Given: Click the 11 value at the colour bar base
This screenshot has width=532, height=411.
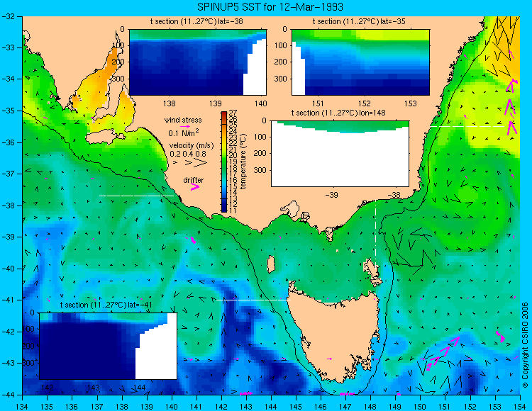Looking at the screenshot, I should pyautogui.click(x=233, y=210).
